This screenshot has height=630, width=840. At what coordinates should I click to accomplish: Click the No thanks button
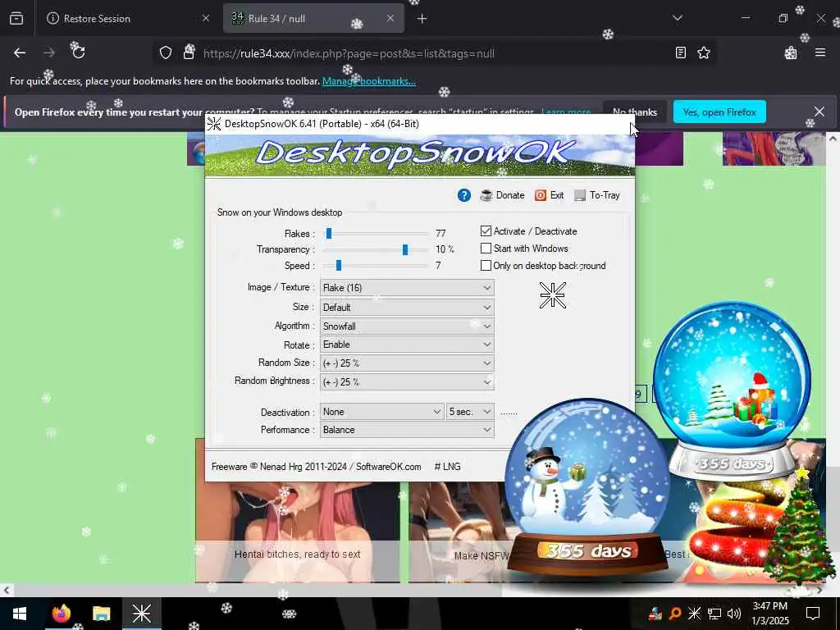tap(635, 112)
